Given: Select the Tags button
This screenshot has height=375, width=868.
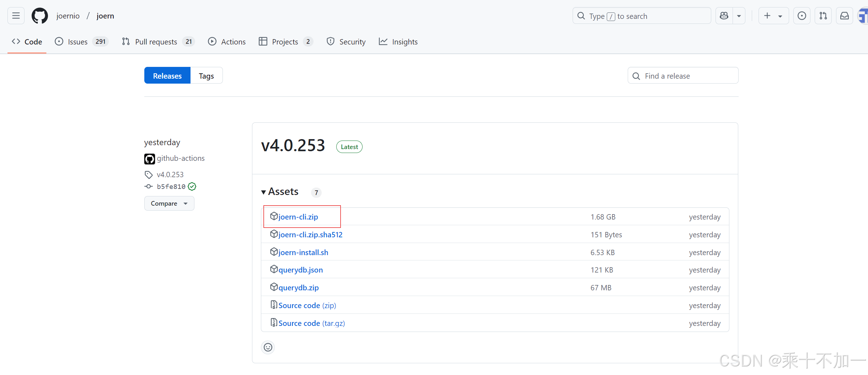Looking at the screenshot, I should (x=207, y=75).
